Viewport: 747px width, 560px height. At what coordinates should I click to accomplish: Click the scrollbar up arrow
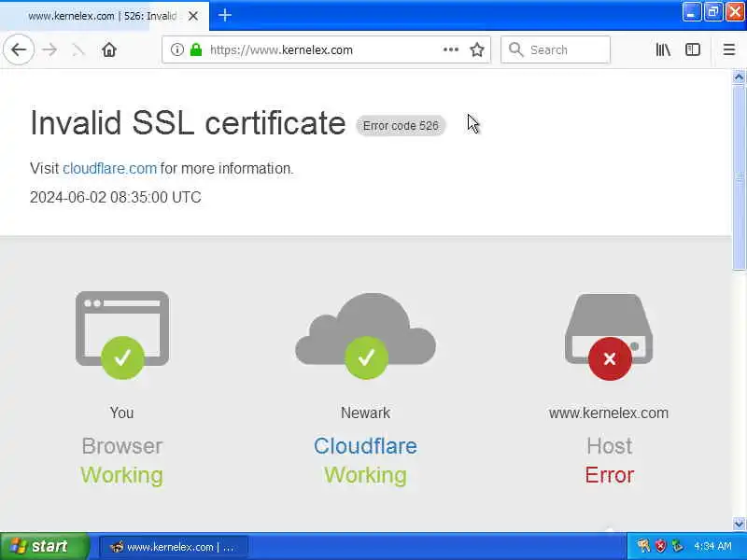[739, 77]
